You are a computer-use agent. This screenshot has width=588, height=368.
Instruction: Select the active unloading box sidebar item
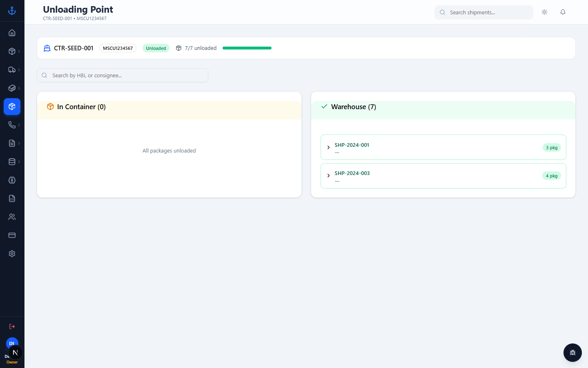coord(12,106)
